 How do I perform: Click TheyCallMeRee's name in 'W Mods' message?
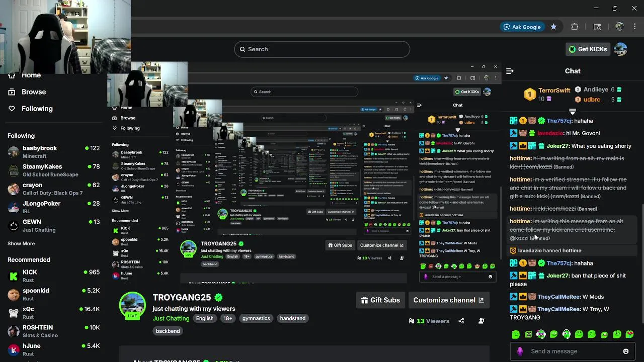tap(559, 297)
